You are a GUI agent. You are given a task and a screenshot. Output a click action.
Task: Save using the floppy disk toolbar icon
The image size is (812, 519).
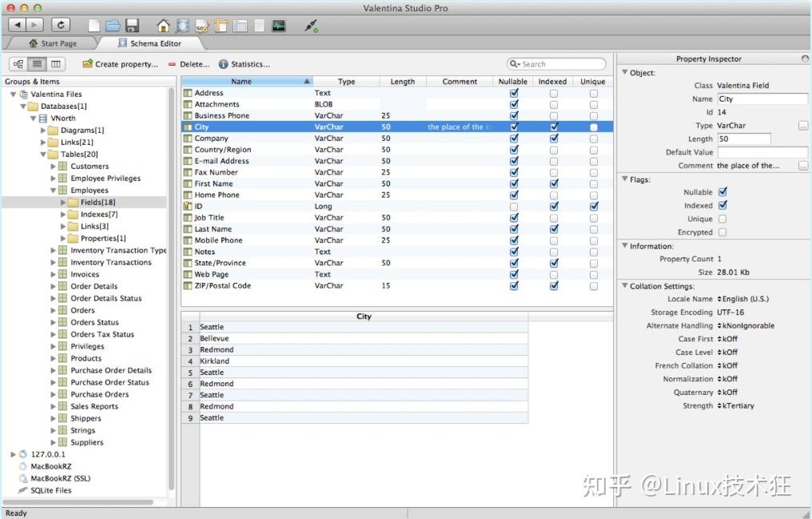coord(132,26)
